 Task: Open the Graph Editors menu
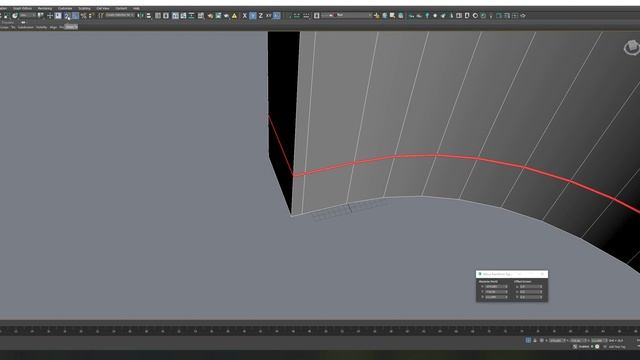point(22,8)
